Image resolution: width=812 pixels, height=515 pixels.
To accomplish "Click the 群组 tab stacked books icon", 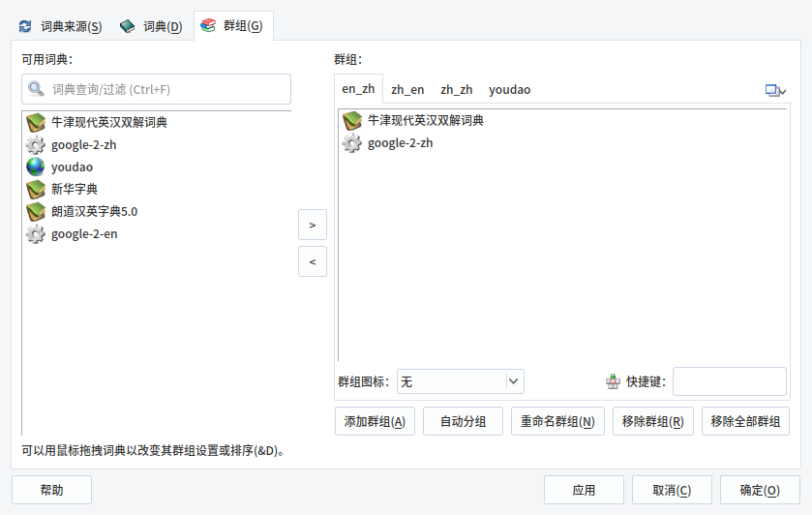I will [x=208, y=25].
